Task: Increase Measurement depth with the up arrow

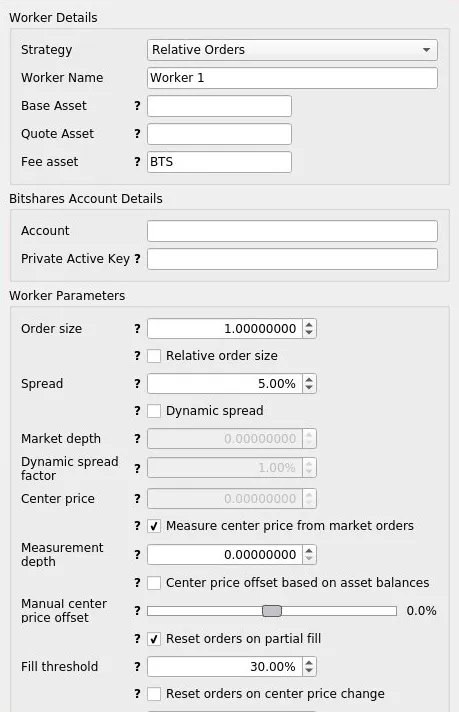Action: tap(309, 551)
